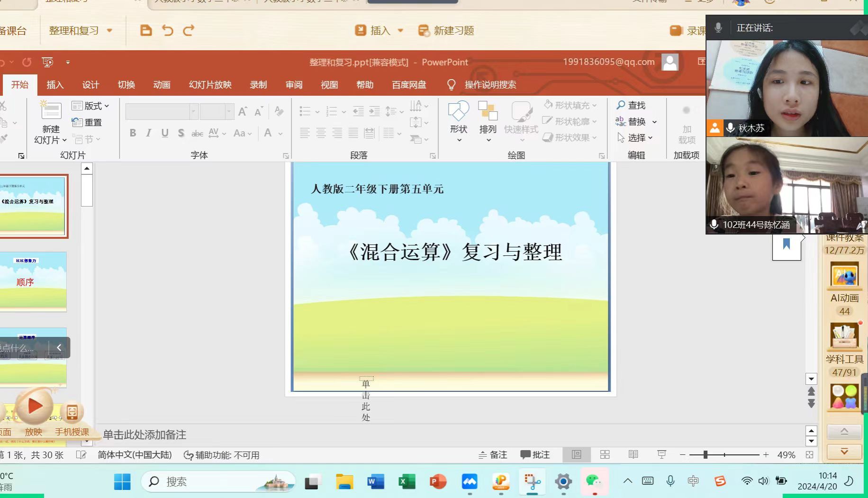Click the 新建习题 button
868x498 pixels.
point(446,31)
